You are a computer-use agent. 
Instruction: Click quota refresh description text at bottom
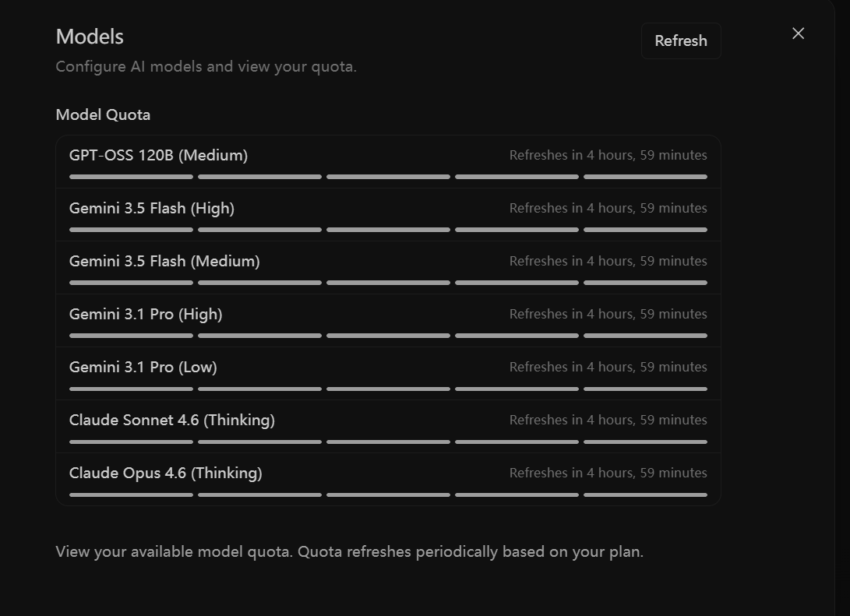pyautogui.click(x=350, y=551)
